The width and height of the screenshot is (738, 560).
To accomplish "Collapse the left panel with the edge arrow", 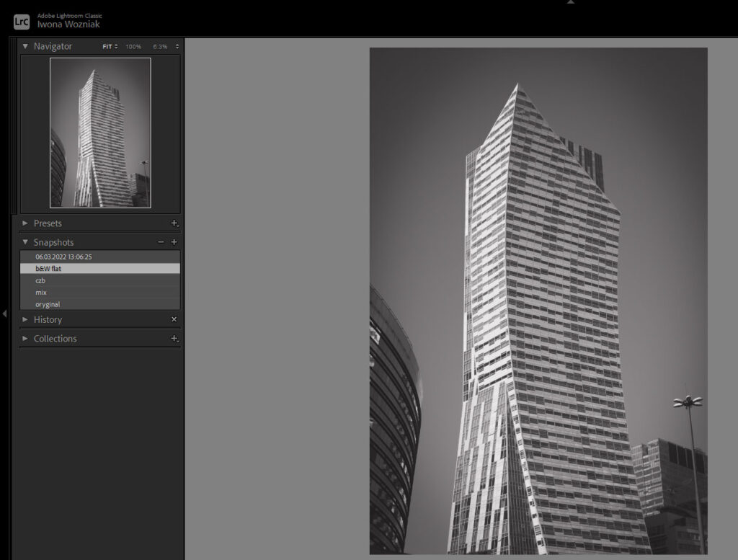I will [4, 314].
